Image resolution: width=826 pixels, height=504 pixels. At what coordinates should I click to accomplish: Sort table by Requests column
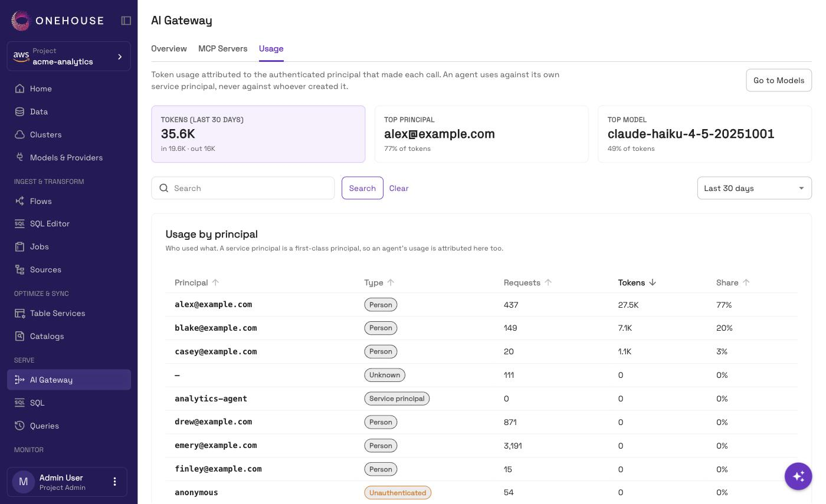(x=528, y=282)
